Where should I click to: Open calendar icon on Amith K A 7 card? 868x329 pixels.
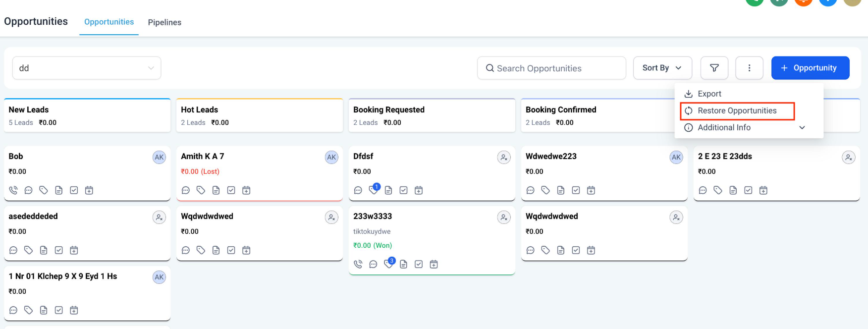coord(246,190)
